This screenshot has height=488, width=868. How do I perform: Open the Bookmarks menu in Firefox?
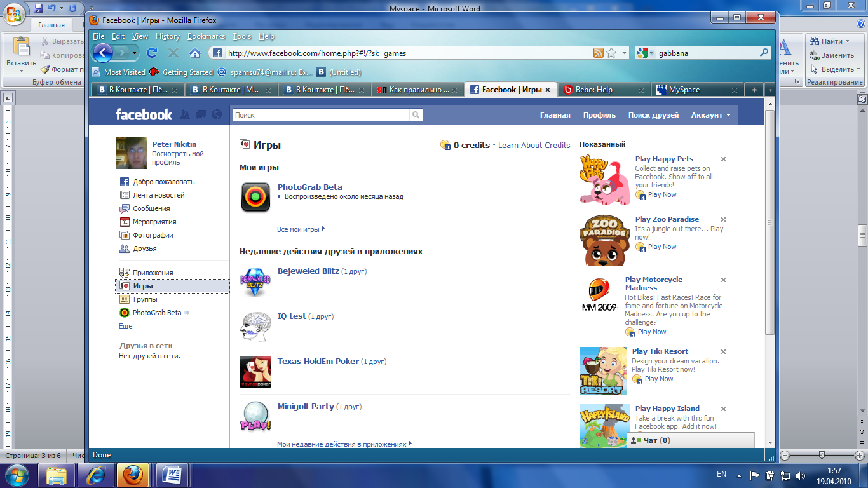pyautogui.click(x=207, y=36)
